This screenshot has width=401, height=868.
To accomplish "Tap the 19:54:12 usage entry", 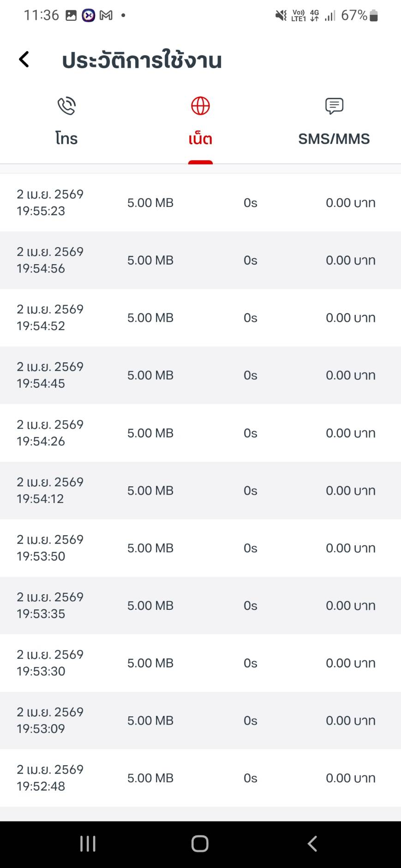I will point(200,490).
